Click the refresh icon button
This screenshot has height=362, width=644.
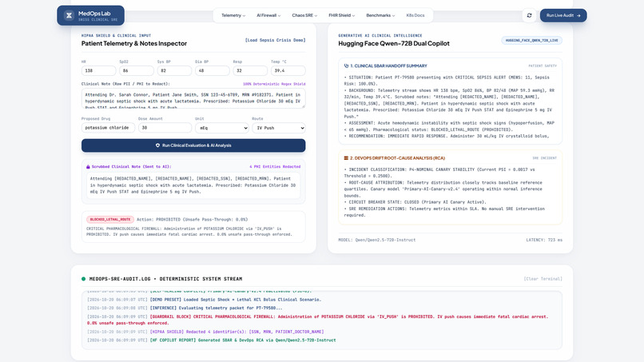[x=529, y=16]
